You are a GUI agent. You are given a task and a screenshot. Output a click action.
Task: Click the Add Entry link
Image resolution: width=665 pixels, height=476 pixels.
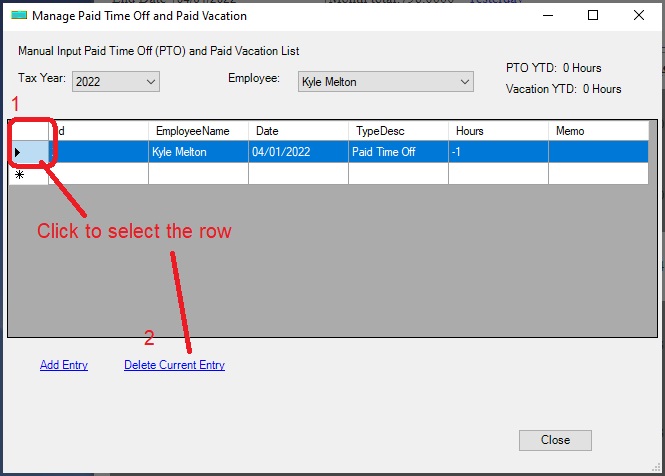[64, 365]
